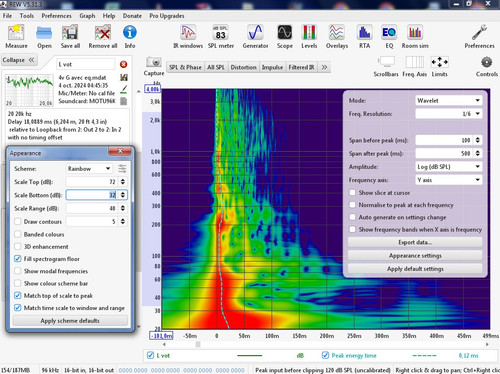The height and width of the screenshot is (374, 500).
Task: Open the Graph menu
Action: [x=87, y=16]
